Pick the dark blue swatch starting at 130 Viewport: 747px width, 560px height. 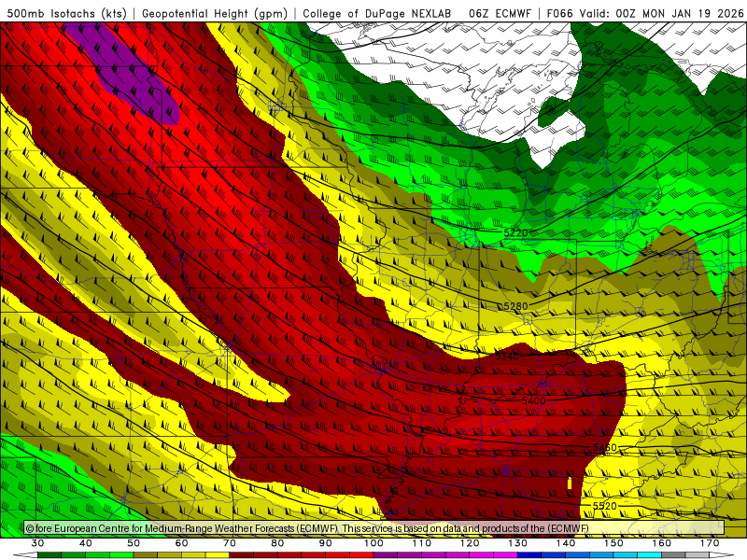pyautogui.click(x=529, y=555)
